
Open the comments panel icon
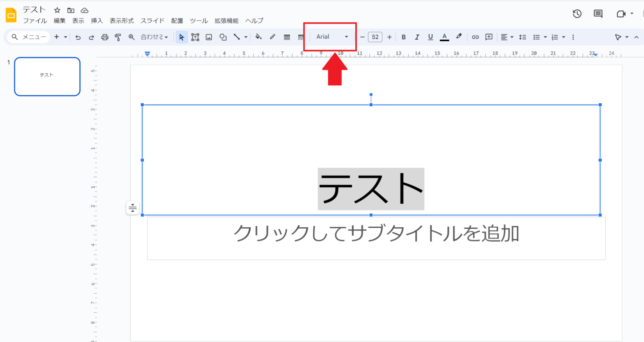pyautogui.click(x=598, y=14)
